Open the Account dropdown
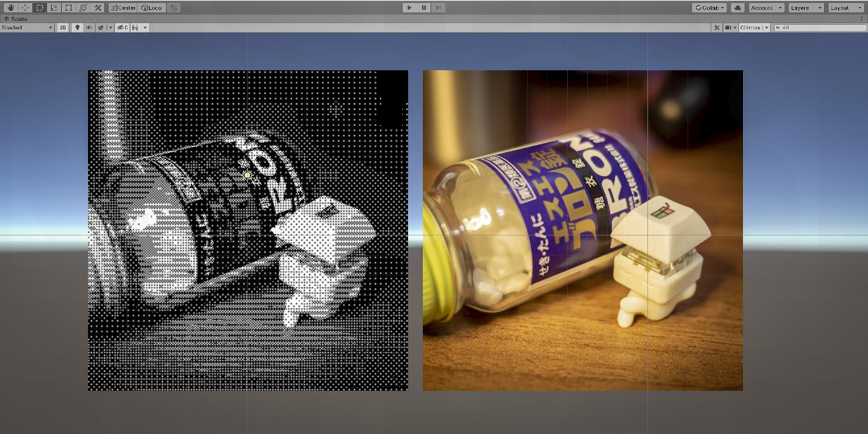 click(766, 8)
